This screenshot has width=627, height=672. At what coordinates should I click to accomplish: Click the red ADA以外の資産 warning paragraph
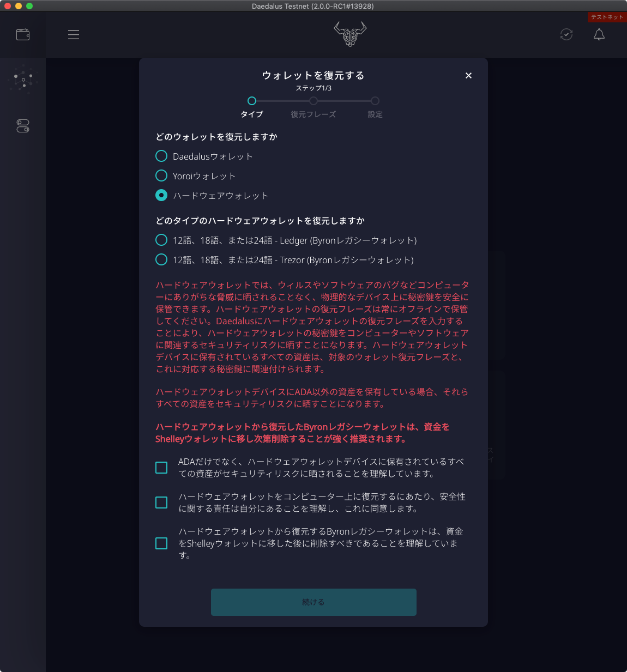point(312,398)
